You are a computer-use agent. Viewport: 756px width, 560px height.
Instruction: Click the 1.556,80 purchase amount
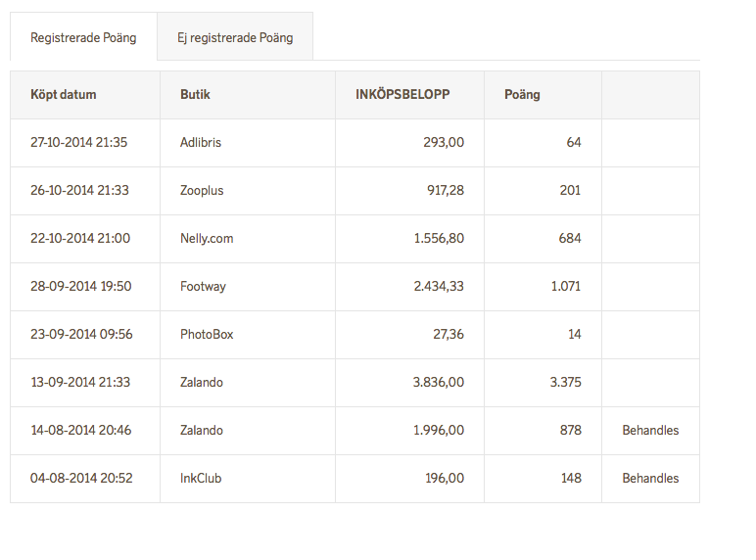click(438, 239)
